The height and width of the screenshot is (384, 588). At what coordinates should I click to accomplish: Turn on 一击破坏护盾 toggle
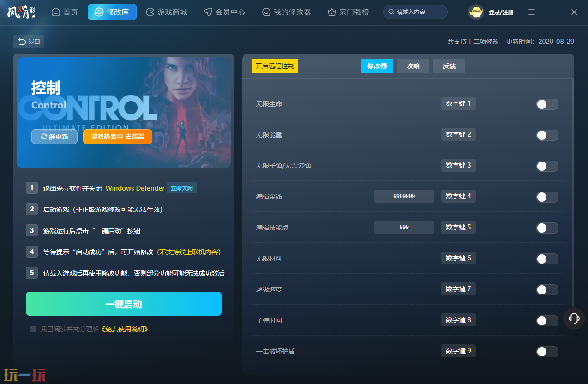pyautogui.click(x=547, y=352)
